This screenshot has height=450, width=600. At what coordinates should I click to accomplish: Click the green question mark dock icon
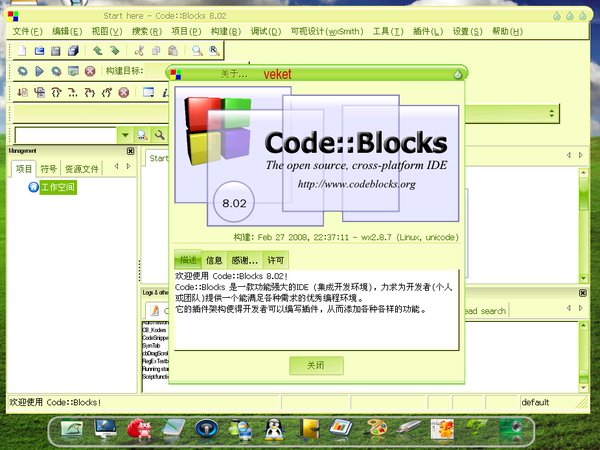click(x=476, y=428)
